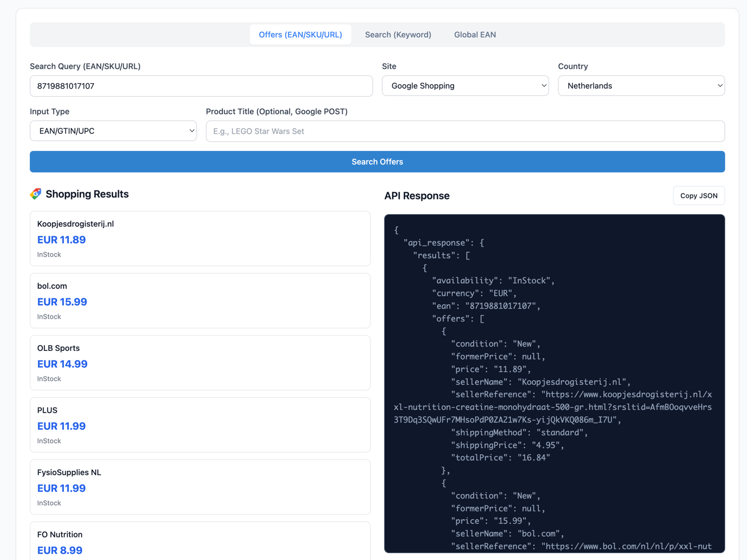Image resolution: width=747 pixels, height=560 pixels.
Task: Open the Search (Keyword) tab
Action: pyautogui.click(x=398, y=34)
